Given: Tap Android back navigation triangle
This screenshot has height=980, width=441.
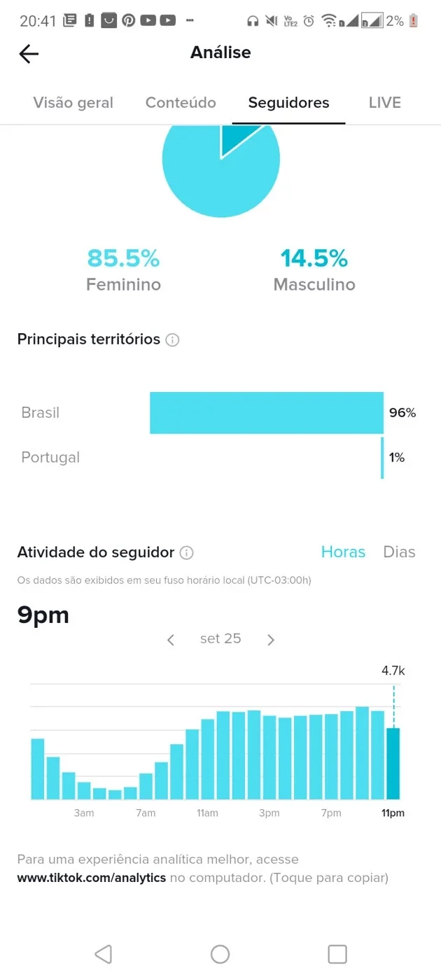Looking at the screenshot, I should [x=103, y=953].
